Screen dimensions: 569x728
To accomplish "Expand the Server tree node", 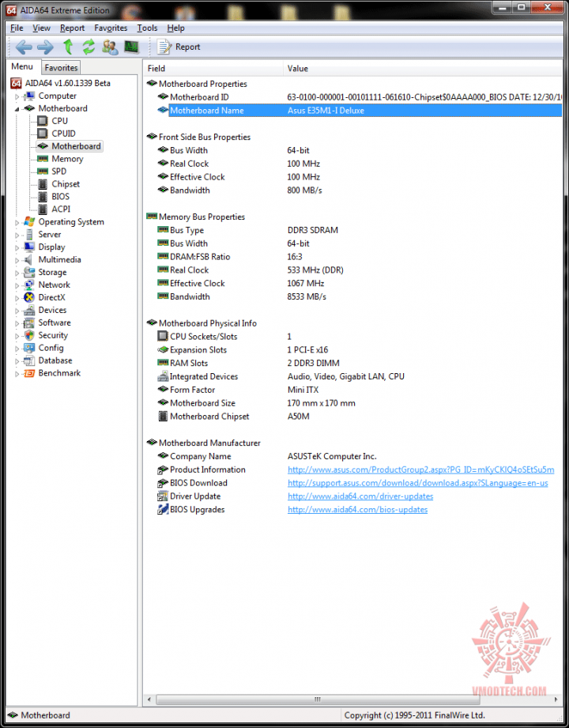I will 17,236.
